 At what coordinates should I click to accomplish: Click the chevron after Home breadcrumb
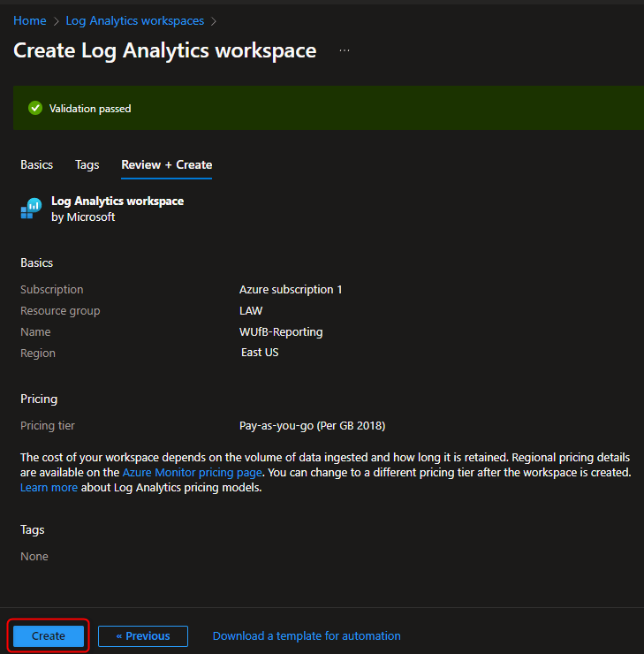(57, 21)
